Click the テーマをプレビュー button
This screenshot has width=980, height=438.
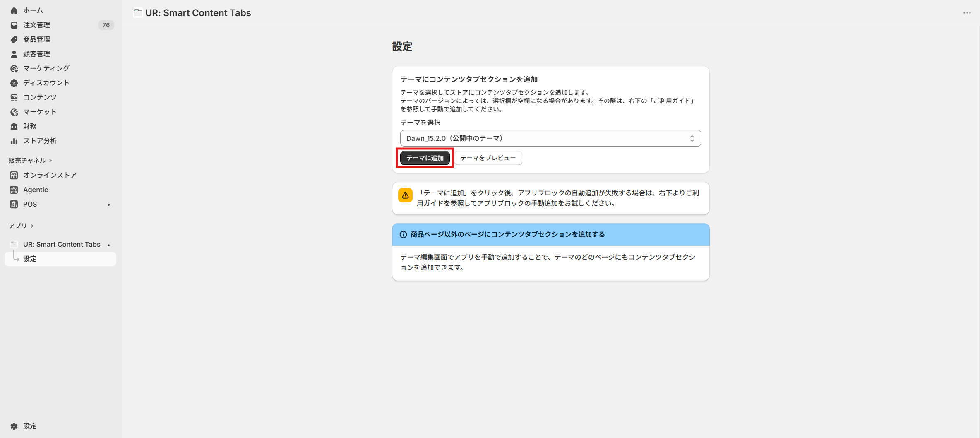pyautogui.click(x=488, y=158)
